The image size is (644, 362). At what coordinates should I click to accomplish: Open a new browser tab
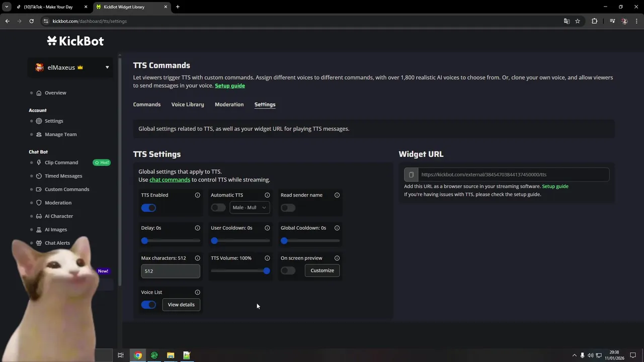[178, 7]
